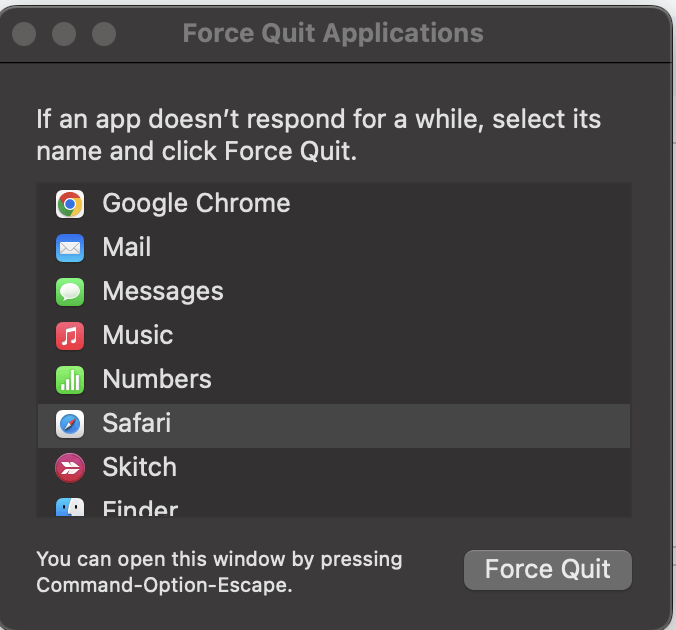Click the green Messages bubble icon
Screen dimensions: 676x630
(69, 292)
